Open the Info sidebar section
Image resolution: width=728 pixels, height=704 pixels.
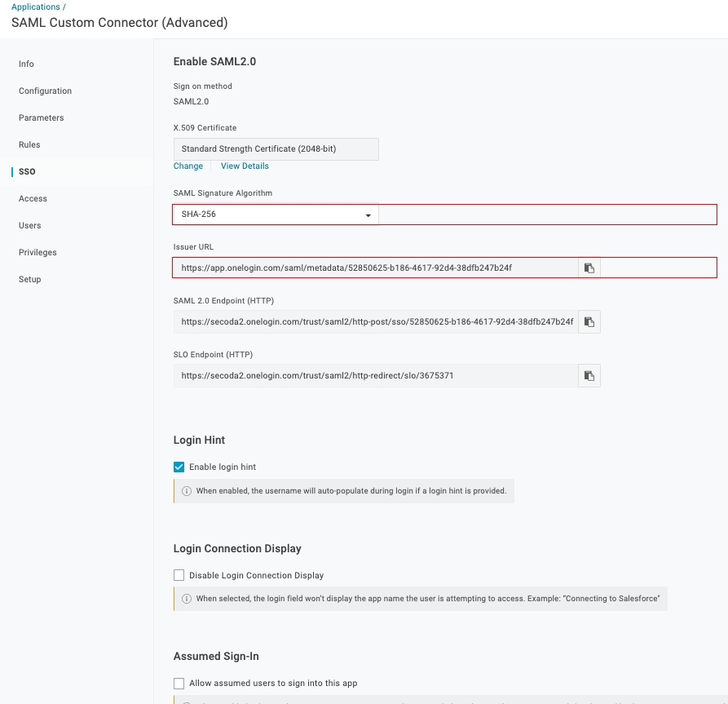(x=27, y=64)
